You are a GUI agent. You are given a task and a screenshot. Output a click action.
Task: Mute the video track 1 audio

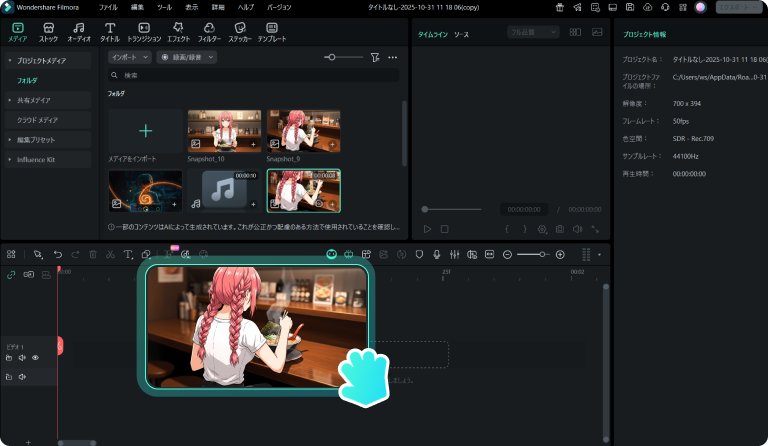(22, 357)
